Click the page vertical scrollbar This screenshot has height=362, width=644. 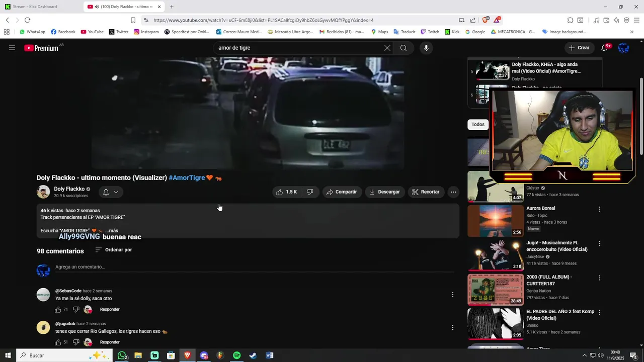pyautogui.click(x=641, y=116)
